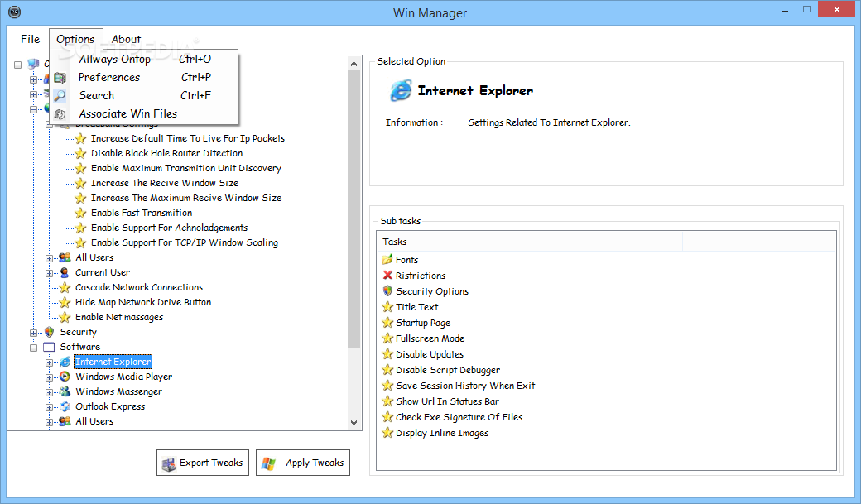Click the Security shield icon in tree
This screenshot has height=504, width=861.
pyautogui.click(x=50, y=332)
